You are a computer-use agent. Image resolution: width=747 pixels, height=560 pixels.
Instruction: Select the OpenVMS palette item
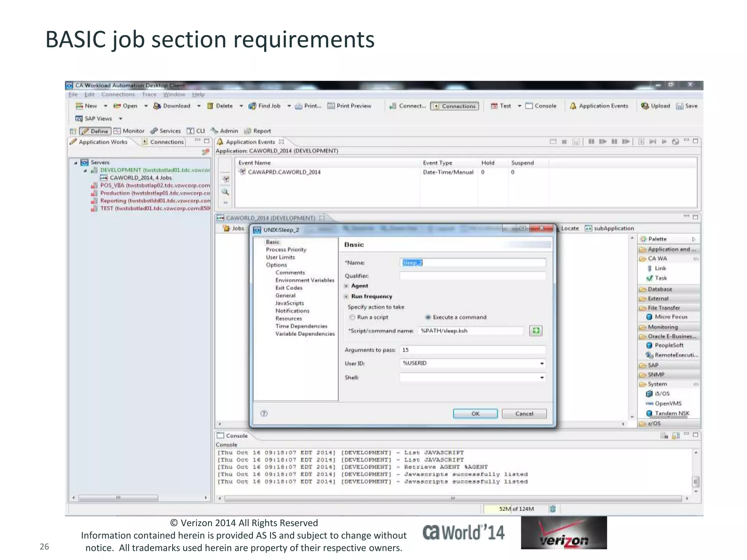tap(663, 404)
